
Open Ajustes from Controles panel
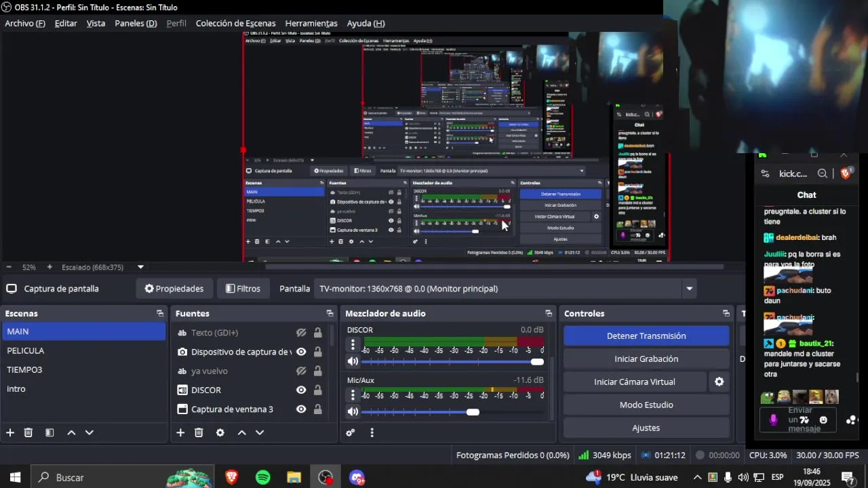(646, 428)
